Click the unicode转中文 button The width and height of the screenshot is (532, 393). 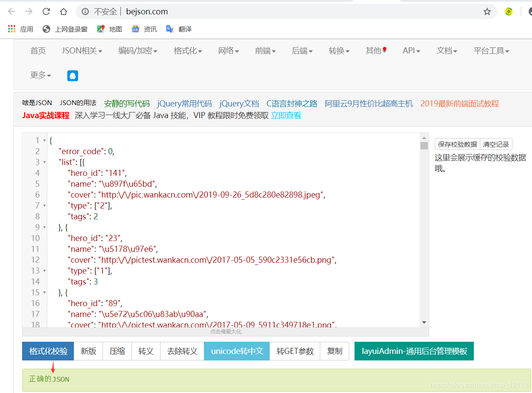tap(237, 351)
